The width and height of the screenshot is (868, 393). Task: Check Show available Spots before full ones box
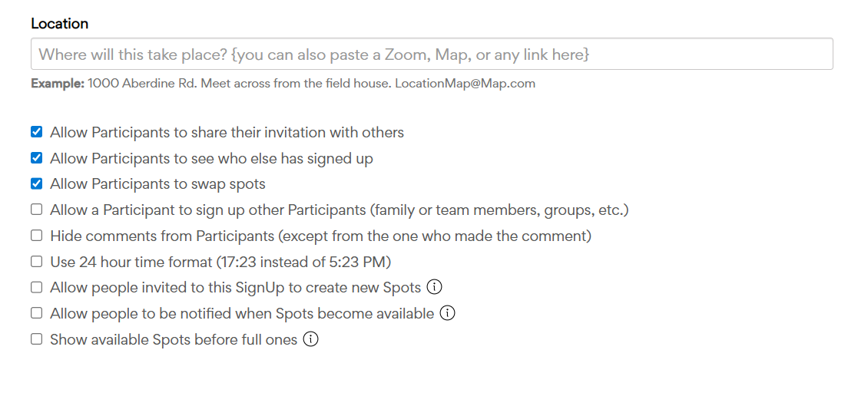tap(36, 339)
